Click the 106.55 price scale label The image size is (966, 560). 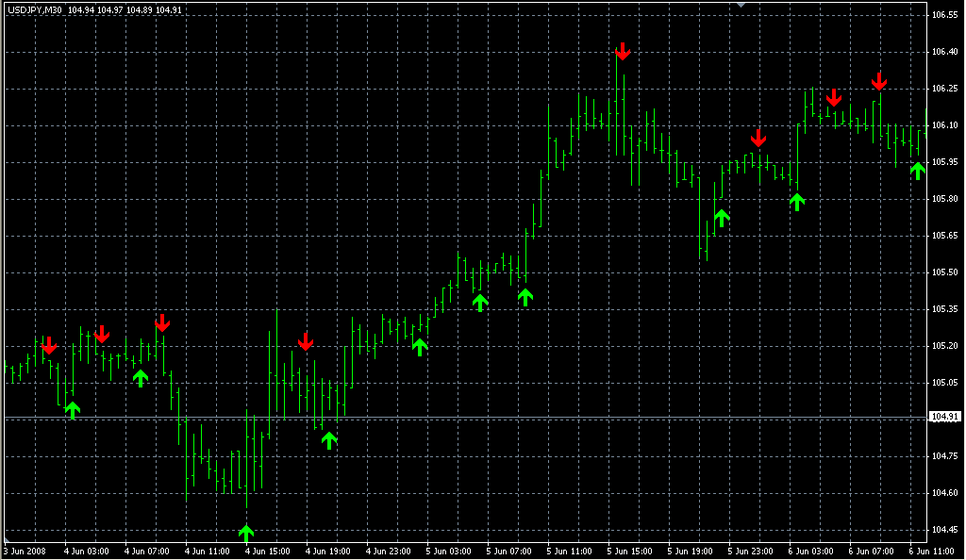[944, 16]
